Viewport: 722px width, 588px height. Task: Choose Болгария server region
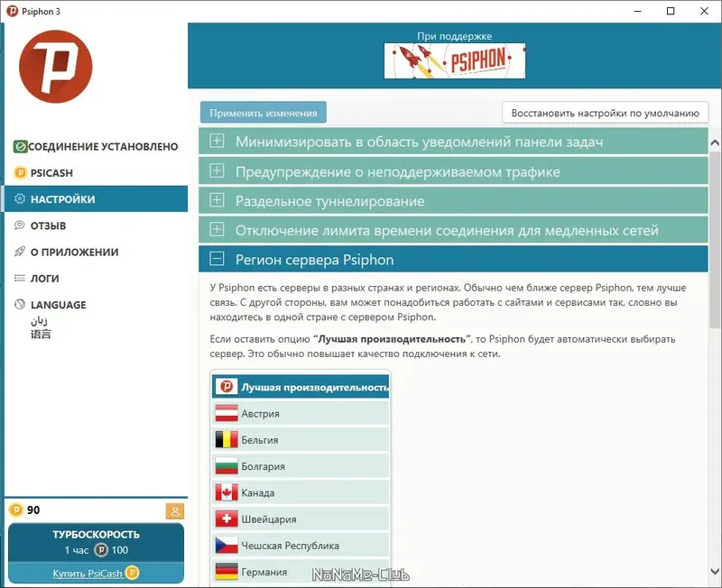click(x=301, y=466)
